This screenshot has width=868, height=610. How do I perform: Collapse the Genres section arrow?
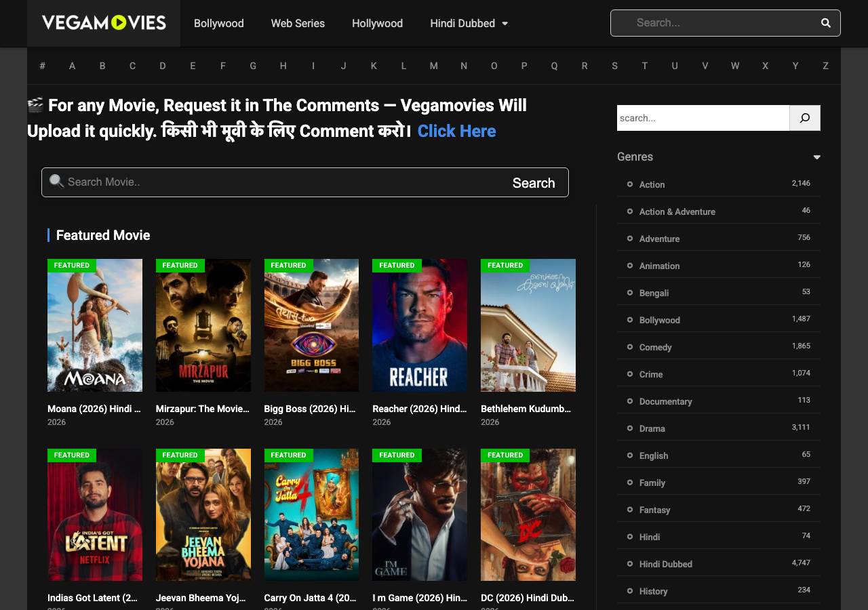(817, 157)
